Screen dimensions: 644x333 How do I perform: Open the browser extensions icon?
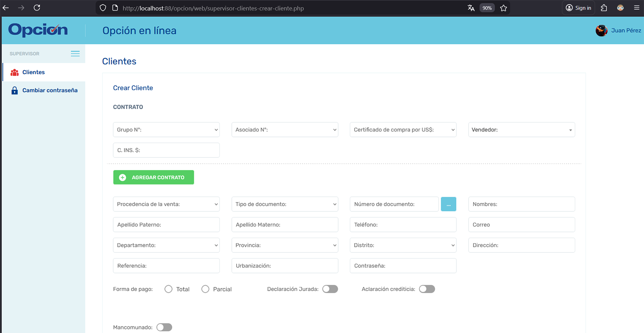click(604, 8)
